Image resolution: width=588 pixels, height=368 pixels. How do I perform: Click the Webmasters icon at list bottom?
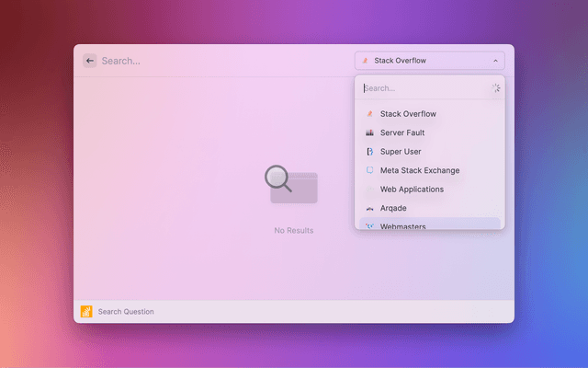pos(369,225)
